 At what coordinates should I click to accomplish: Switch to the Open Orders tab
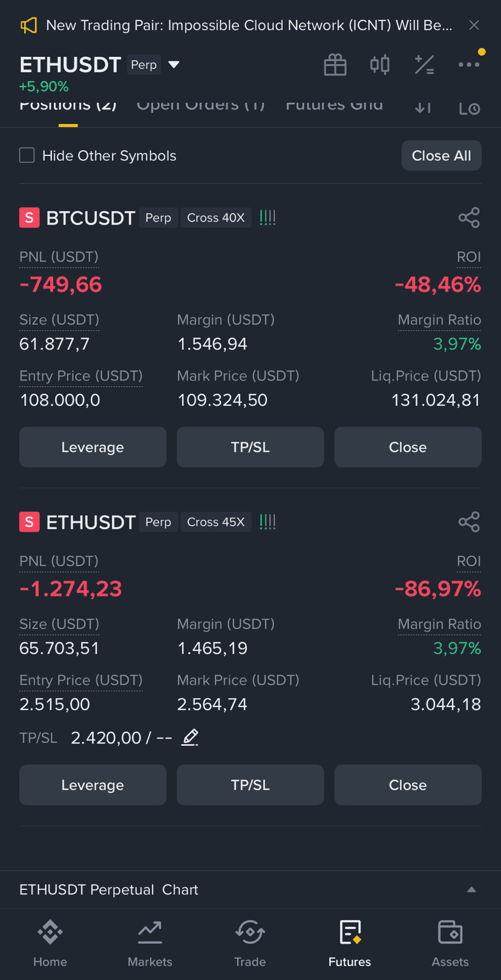(x=201, y=105)
